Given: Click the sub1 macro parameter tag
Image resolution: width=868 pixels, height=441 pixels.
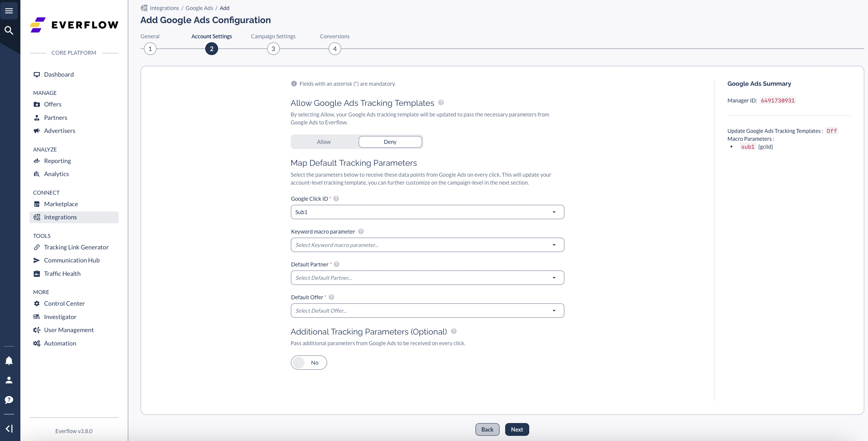Looking at the screenshot, I should click(748, 147).
